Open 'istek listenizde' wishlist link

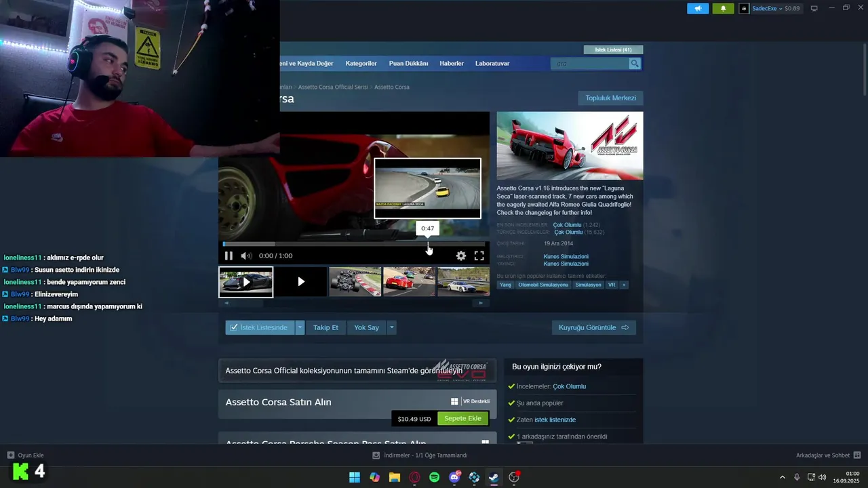click(555, 420)
